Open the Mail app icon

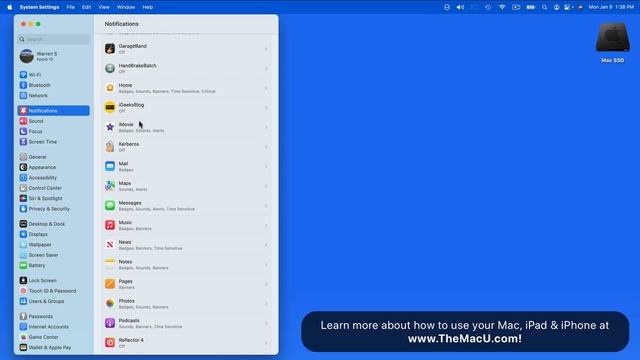tap(110, 166)
